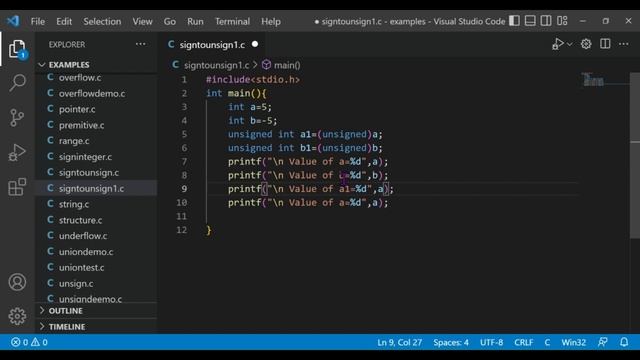The height and width of the screenshot is (360, 640).
Task: Open underflow.c file
Action: coord(83,236)
